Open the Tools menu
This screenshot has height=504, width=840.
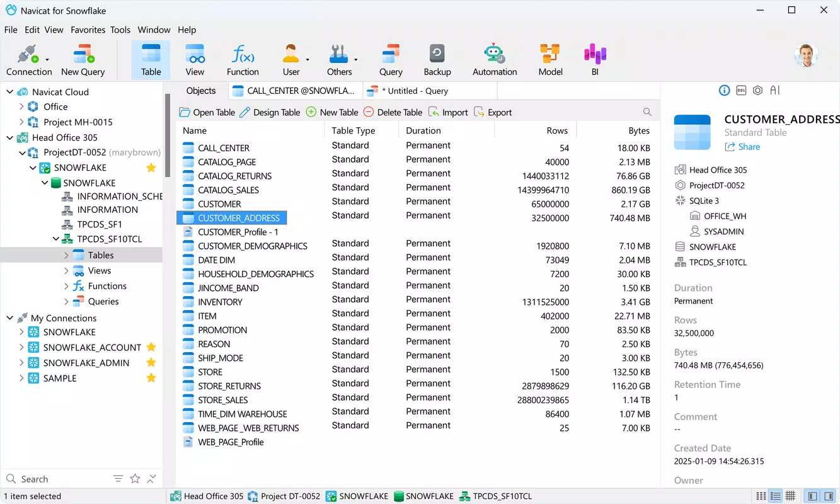(x=120, y=30)
